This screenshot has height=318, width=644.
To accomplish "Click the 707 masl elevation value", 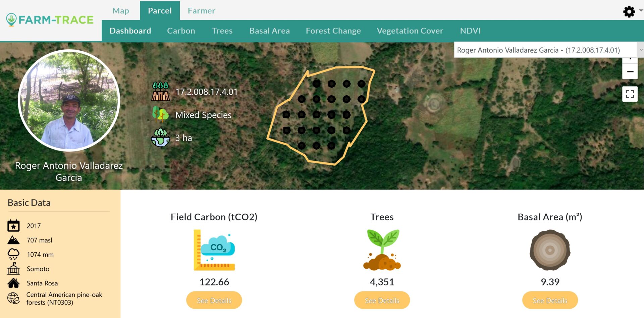I will (x=40, y=240).
